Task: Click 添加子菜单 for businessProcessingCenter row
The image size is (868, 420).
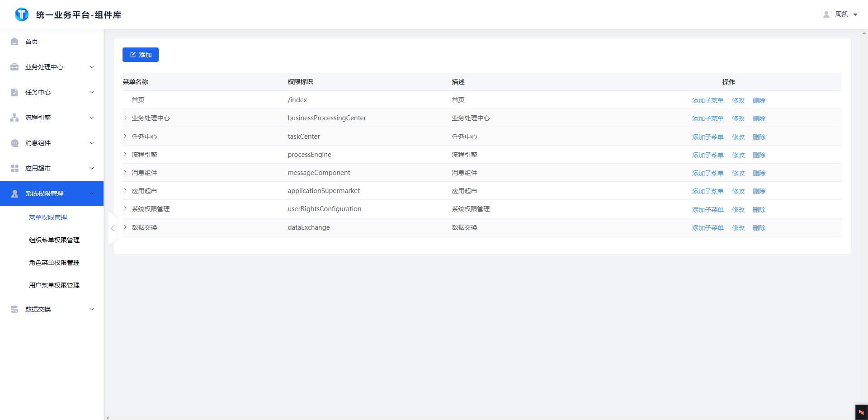Action: tap(708, 118)
